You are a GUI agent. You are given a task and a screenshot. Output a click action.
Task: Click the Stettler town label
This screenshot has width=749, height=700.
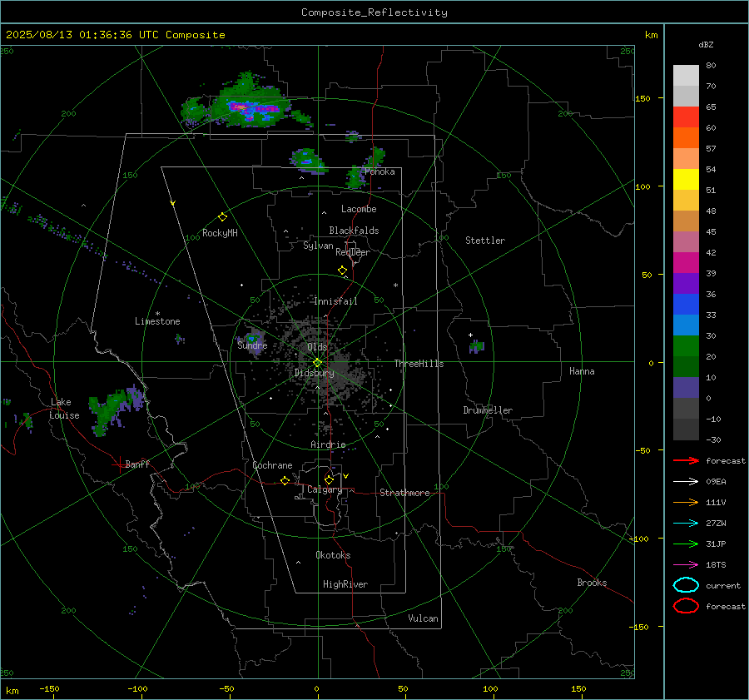tap(485, 241)
